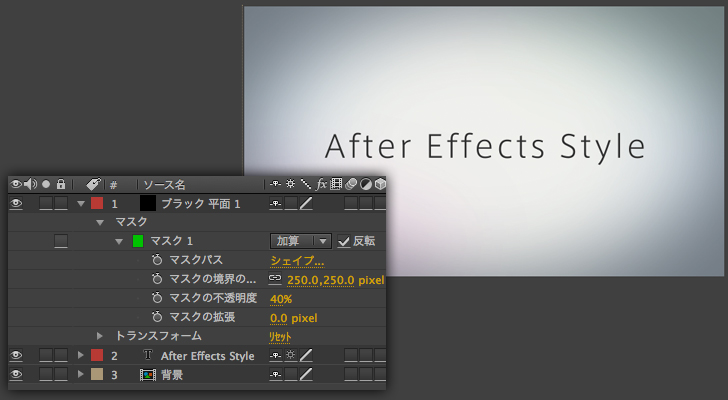Click the lock column header icon

[61, 184]
